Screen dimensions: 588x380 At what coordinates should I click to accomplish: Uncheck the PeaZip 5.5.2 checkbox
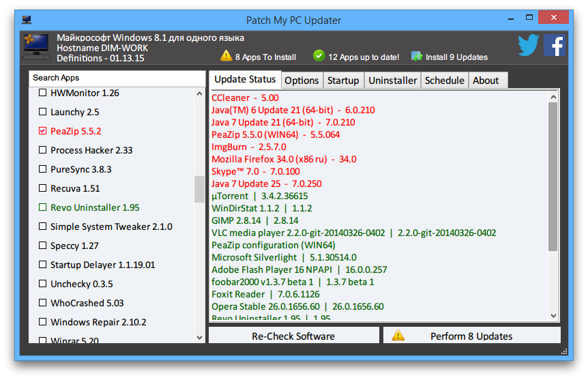43,131
